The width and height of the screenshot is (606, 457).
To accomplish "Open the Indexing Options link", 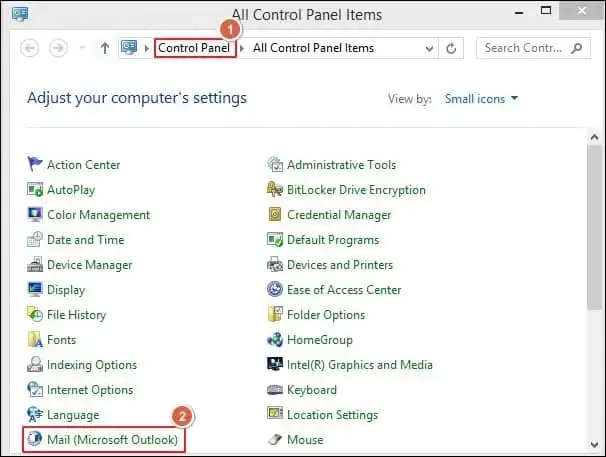I will (x=92, y=365).
